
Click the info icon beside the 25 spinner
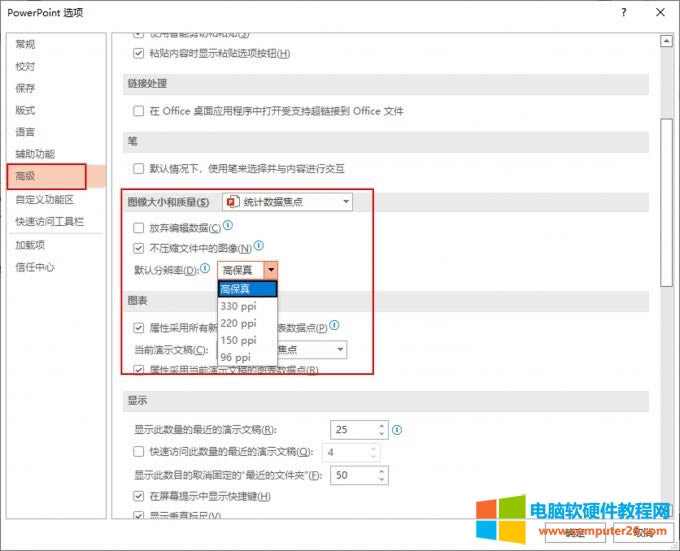pos(397,429)
